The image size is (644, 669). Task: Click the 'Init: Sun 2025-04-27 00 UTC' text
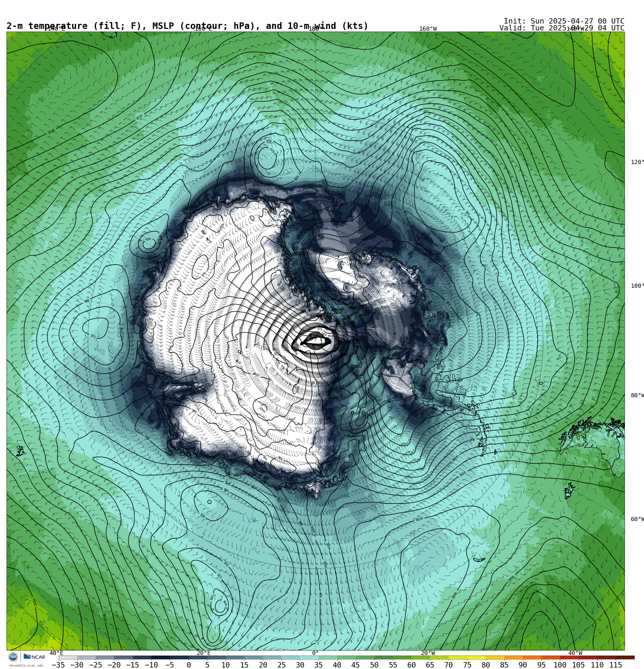[x=564, y=21]
